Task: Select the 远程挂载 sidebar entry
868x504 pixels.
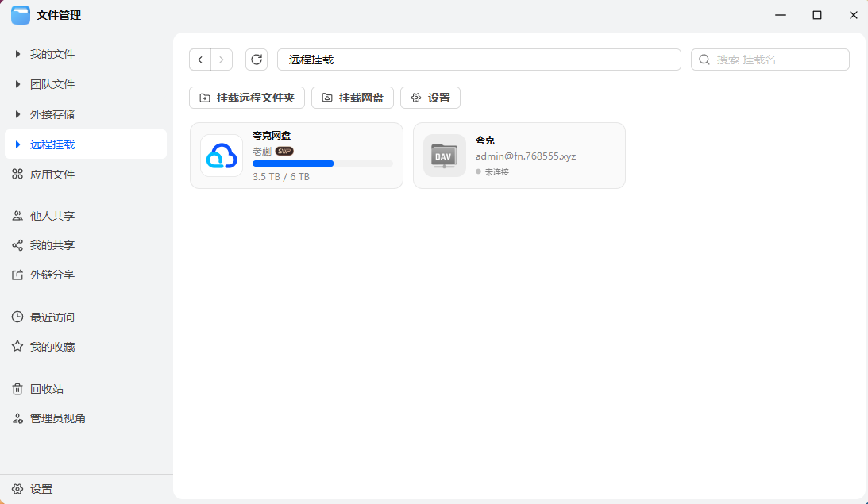Action: [49, 144]
